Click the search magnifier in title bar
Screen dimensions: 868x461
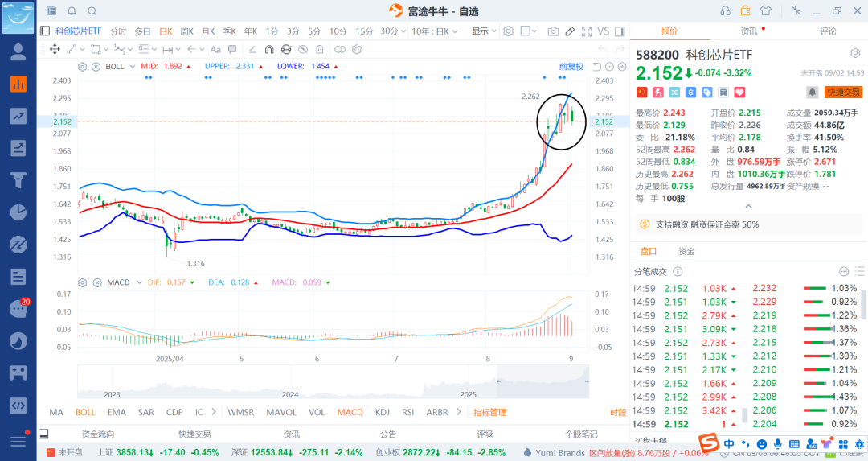[92, 11]
